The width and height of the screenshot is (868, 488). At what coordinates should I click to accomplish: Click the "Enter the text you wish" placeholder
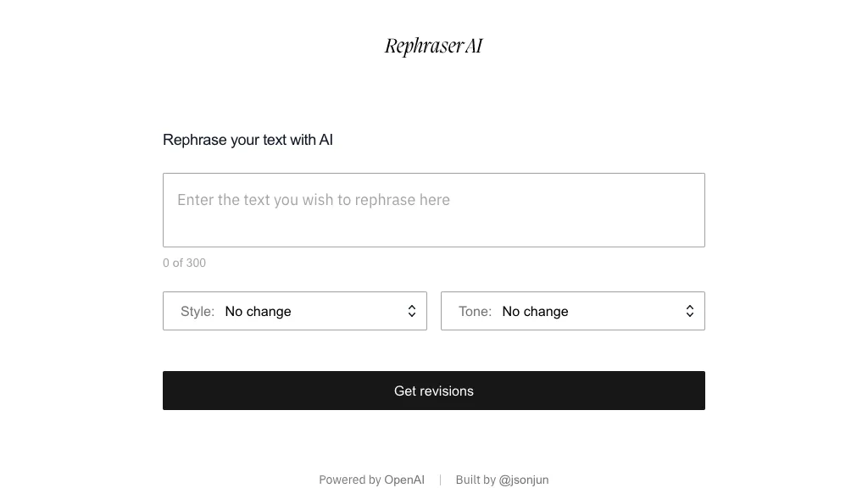pos(314,200)
